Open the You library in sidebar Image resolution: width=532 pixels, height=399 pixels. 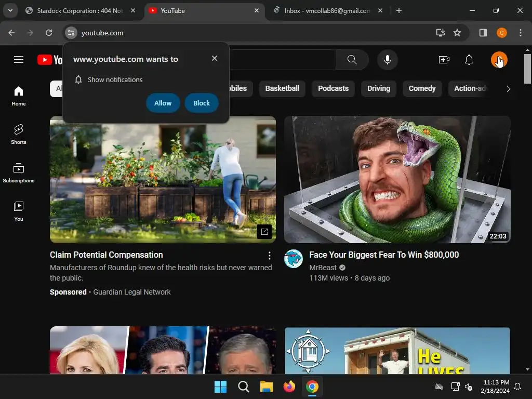tap(19, 211)
